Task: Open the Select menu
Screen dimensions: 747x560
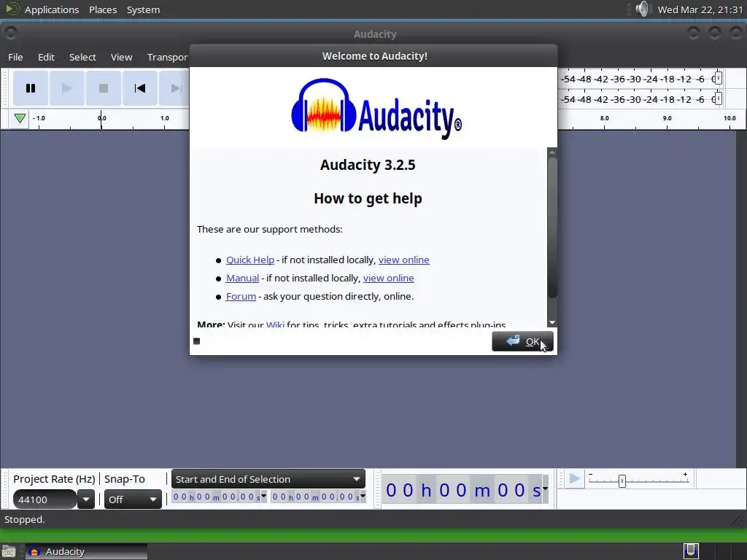Action: click(82, 57)
